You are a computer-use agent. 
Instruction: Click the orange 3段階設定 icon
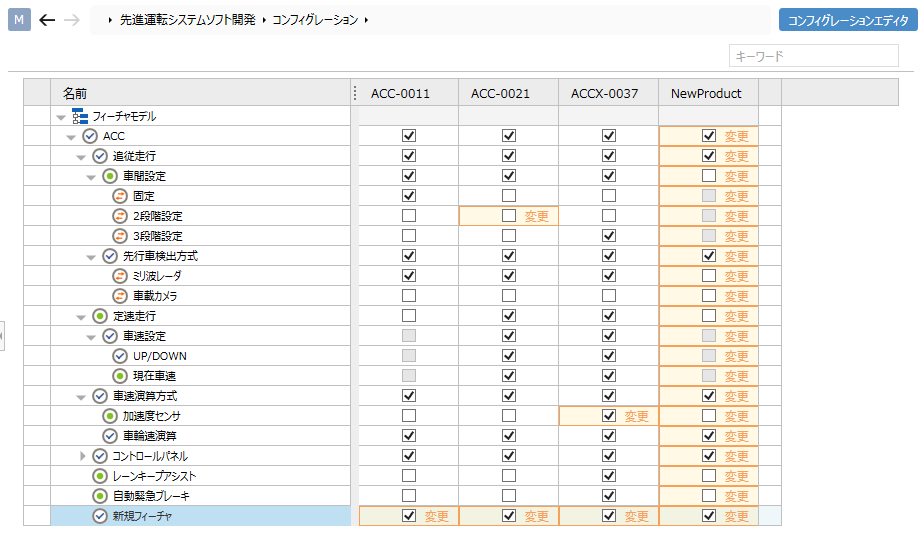pyautogui.click(x=120, y=236)
